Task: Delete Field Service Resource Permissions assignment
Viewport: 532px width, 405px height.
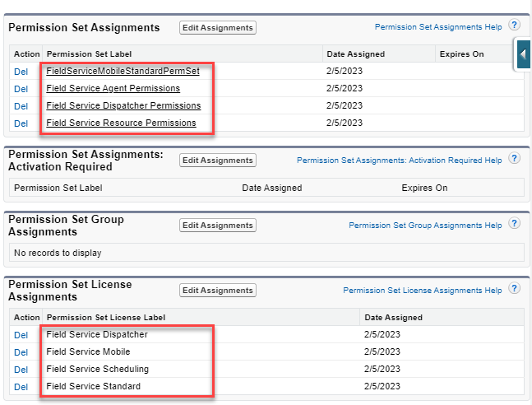Action: (21, 123)
